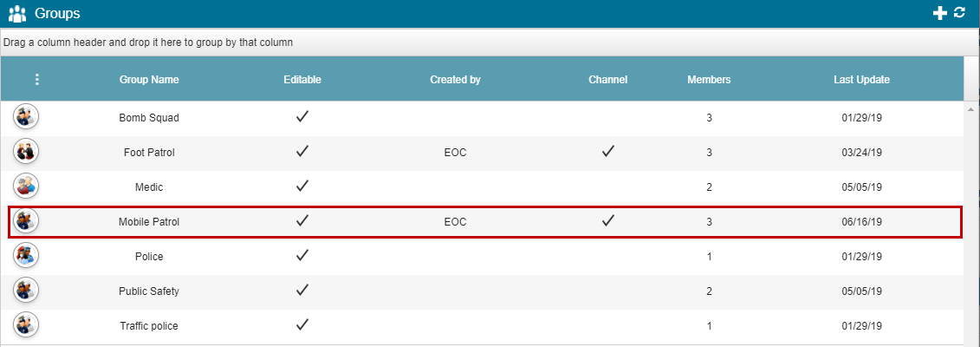The height and width of the screenshot is (347, 980).
Task: Select the Police group name
Action: (x=149, y=256)
